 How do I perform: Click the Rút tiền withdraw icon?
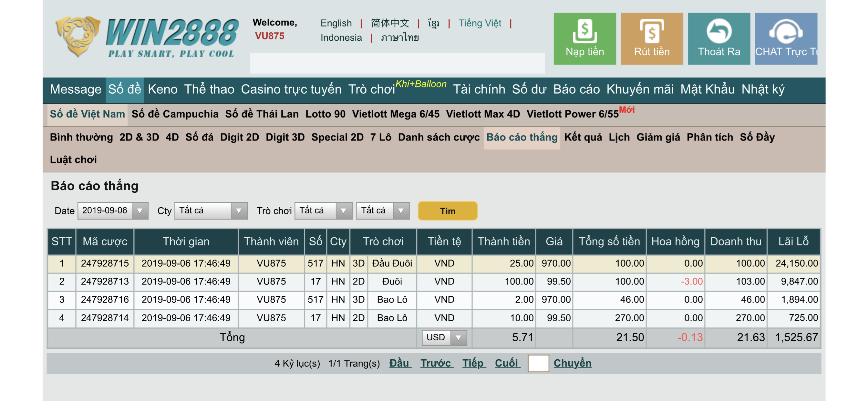click(652, 38)
